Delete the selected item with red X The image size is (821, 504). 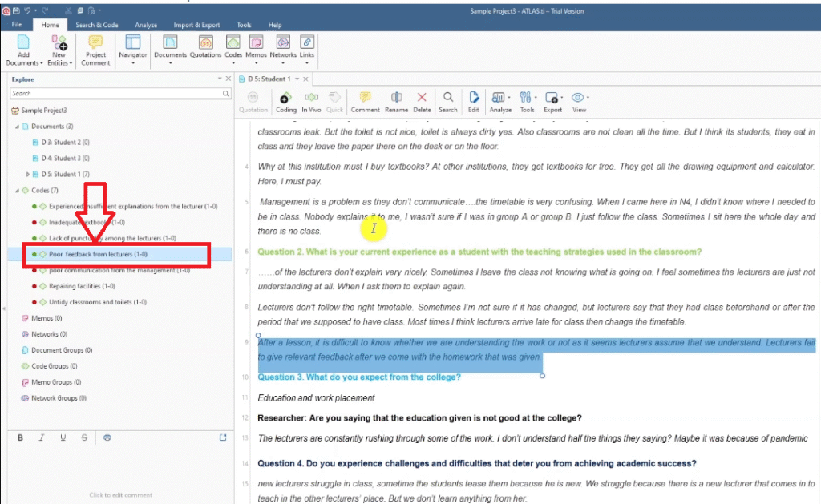click(422, 101)
